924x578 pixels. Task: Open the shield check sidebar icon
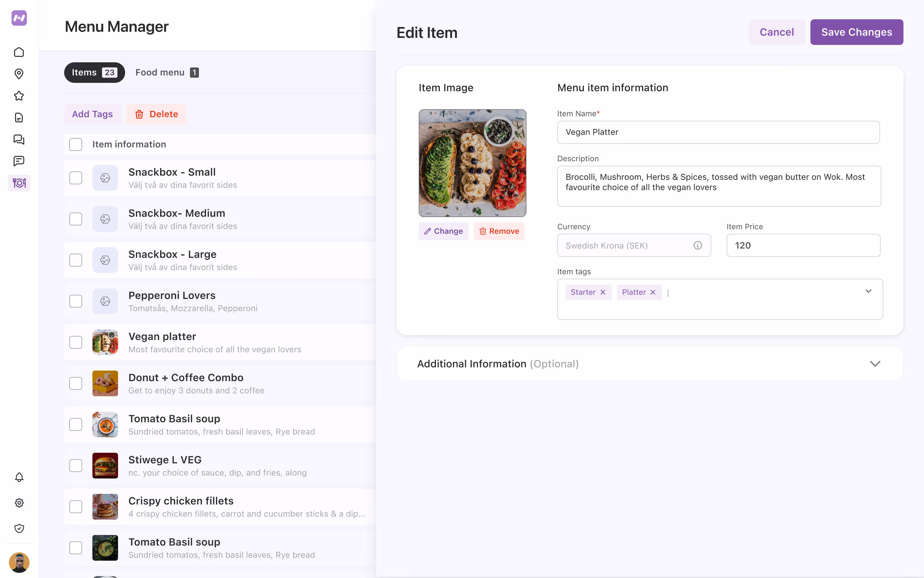(x=19, y=528)
